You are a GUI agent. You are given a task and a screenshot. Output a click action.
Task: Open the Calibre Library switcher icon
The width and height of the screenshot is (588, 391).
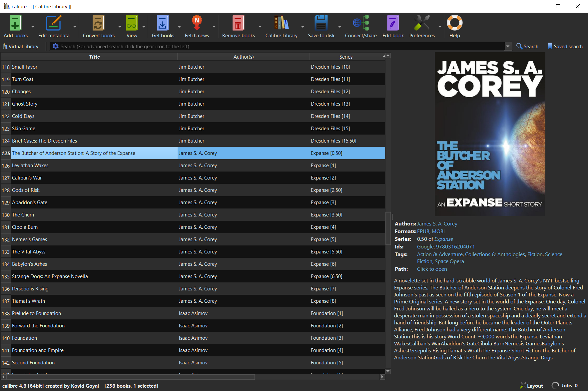tap(281, 23)
